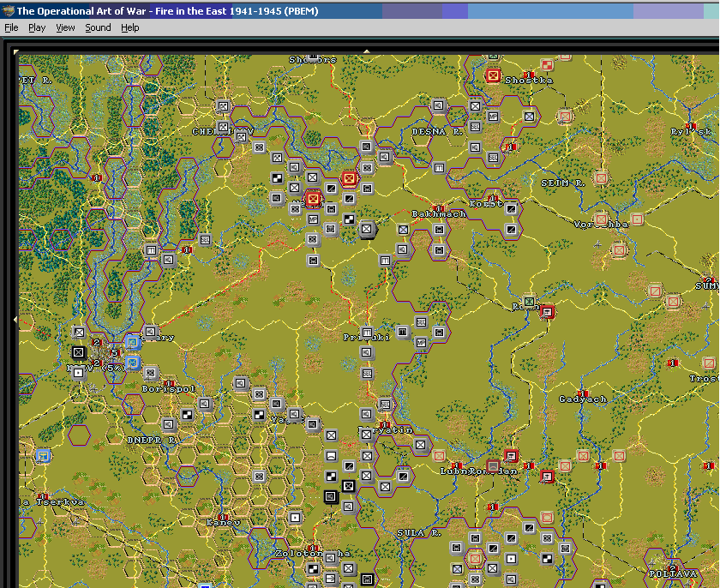Select the red infantry unit on Nezhin

[x=313, y=199]
